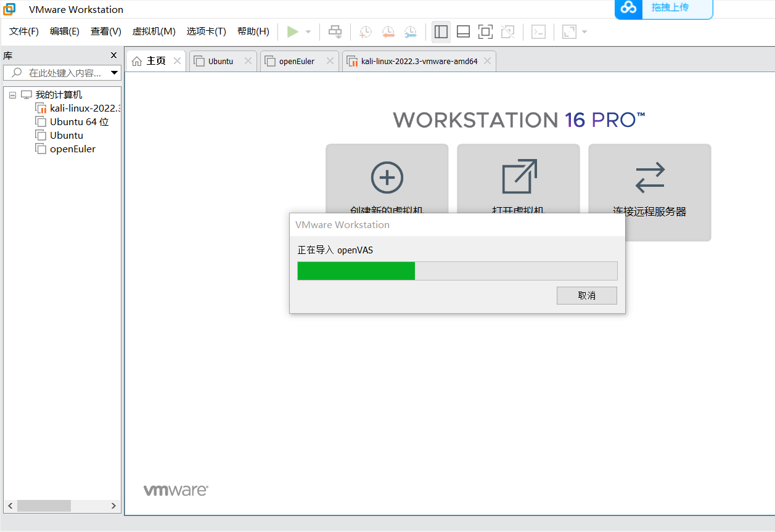This screenshot has height=532, width=775.
Task: Open the 编辑(E) menu
Action: (65, 31)
